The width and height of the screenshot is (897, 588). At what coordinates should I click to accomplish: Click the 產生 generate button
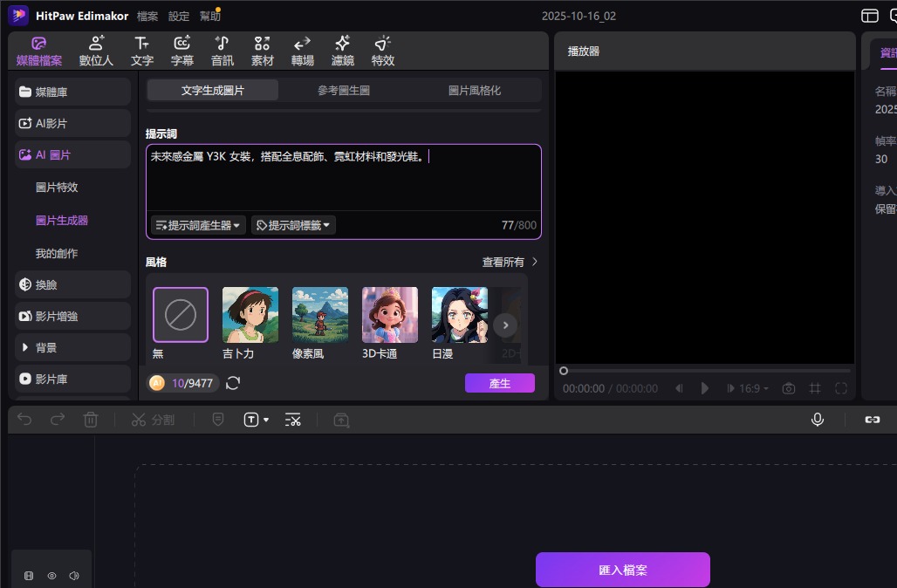(x=499, y=383)
